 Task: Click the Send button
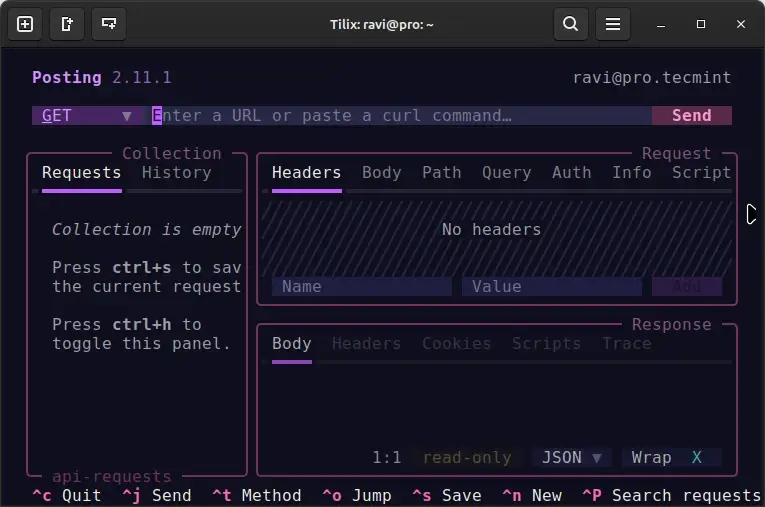pyautogui.click(x=692, y=116)
